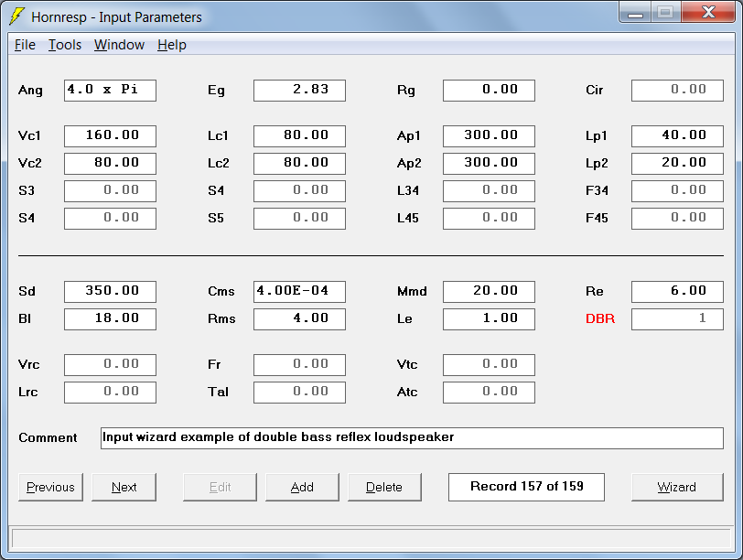This screenshot has width=743, height=560.
Task: Click the Delete record button
Action: point(384,487)
